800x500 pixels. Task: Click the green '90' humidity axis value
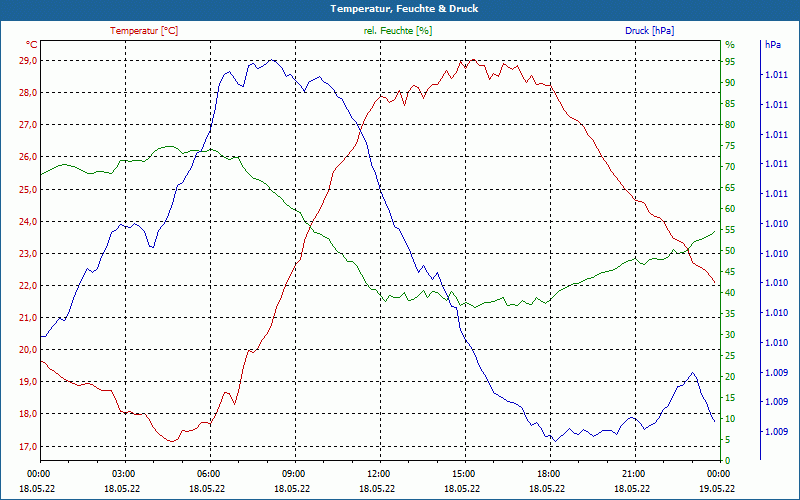[730, 83]
